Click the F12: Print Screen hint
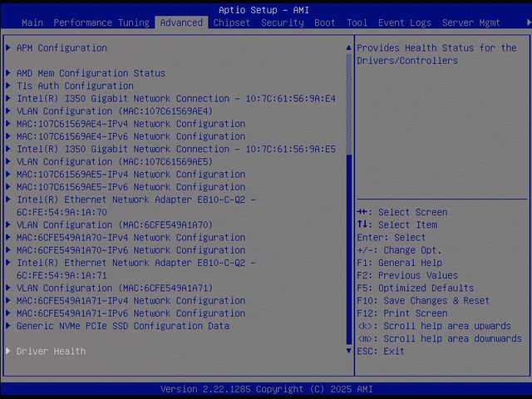 click(402, 313)
